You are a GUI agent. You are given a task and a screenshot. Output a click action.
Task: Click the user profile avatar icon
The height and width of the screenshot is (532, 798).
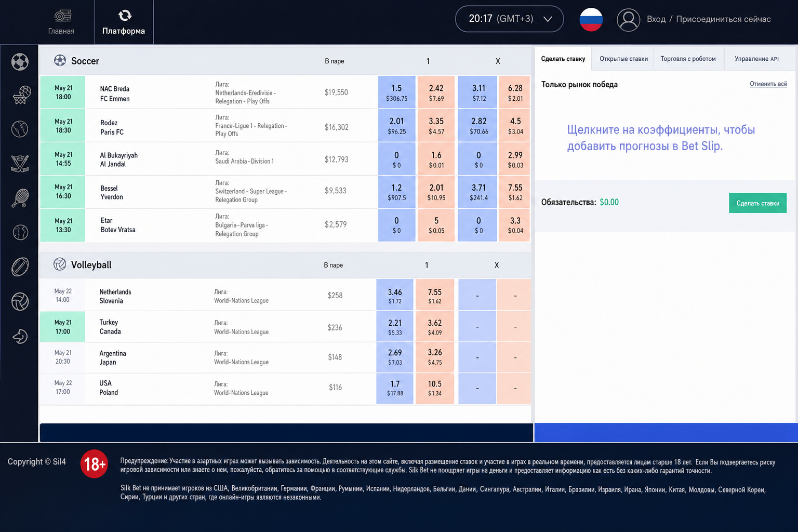pyautogui.click(x=628, y=20)
